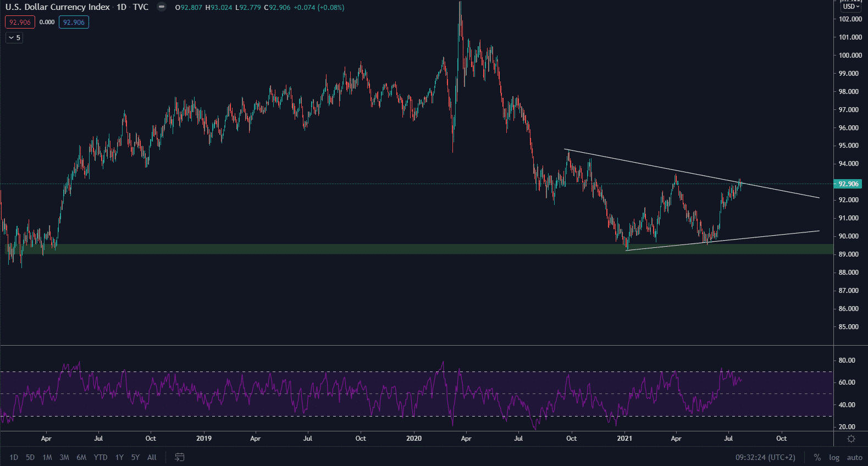Click the market status icon beside TVC

pos(161,7)
